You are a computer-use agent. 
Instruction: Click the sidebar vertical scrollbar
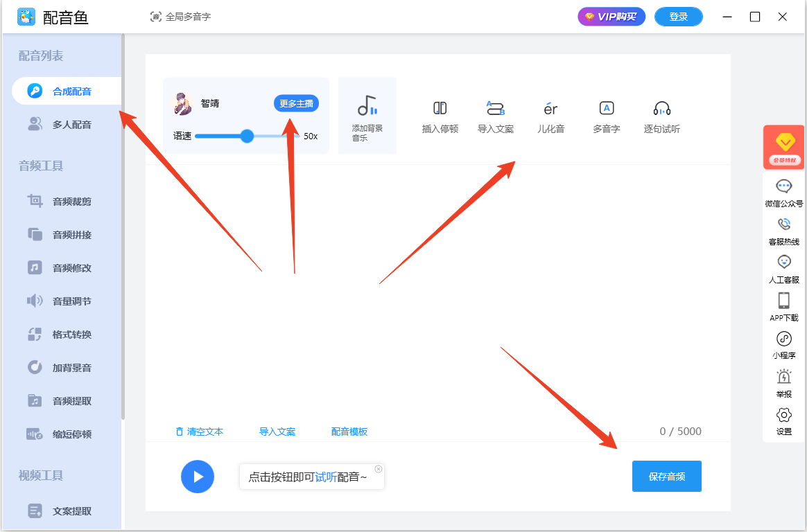coord(123,226)
